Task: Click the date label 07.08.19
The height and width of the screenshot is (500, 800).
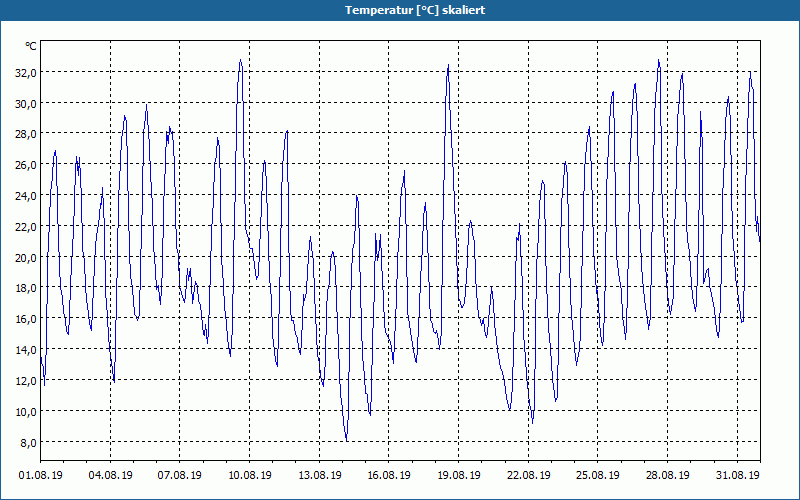Action: 180,475
